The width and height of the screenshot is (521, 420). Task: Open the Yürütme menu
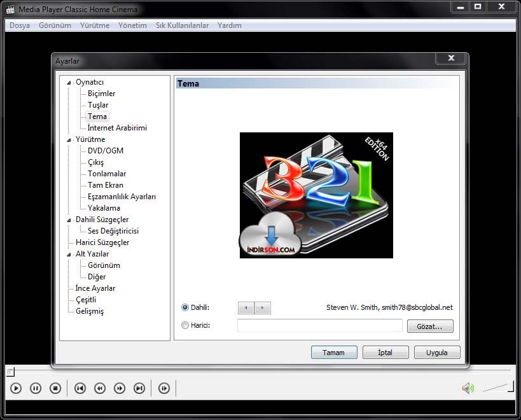click(x=95, y=25)
